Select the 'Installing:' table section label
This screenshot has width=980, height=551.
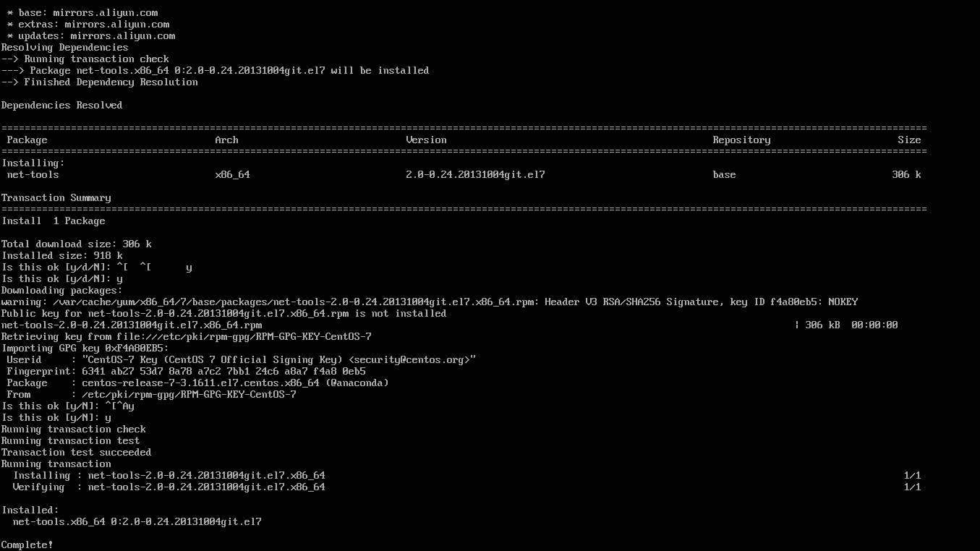(x=33, y=163)
